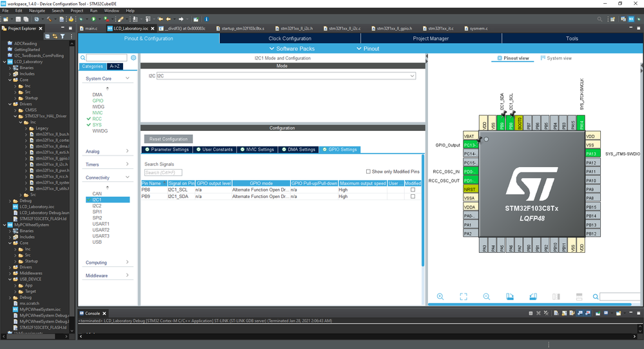Close the LCD_Laboratory.ioc editor tab

pos(152,28)
